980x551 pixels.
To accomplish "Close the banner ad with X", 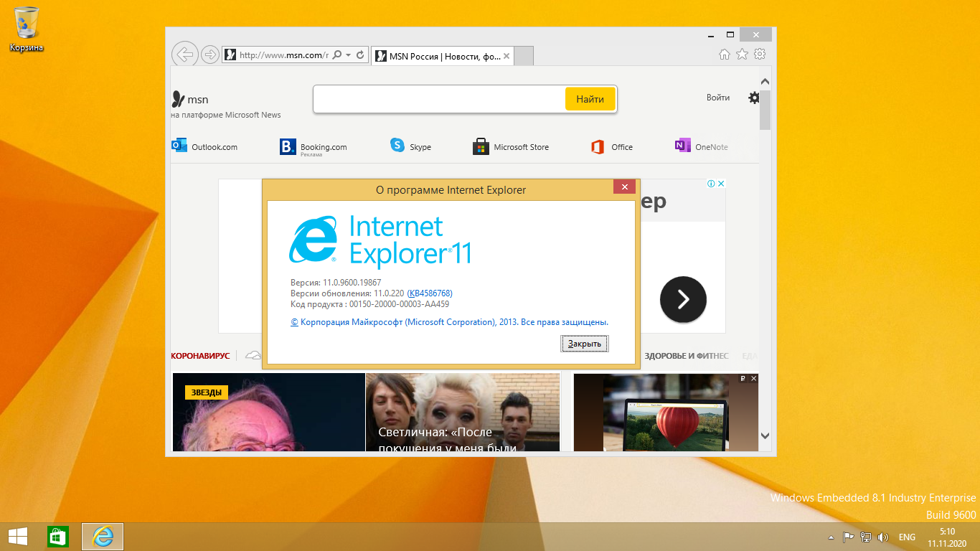I will (x=721, y=184).
